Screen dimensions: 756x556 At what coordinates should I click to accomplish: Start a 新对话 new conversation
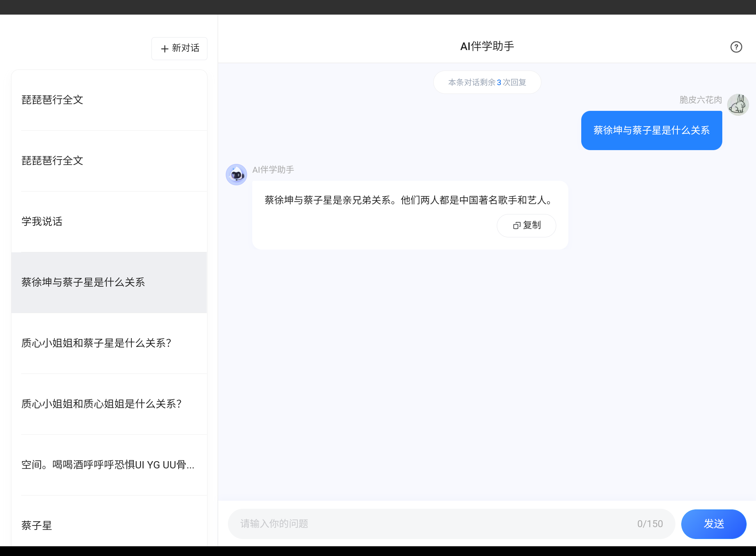(x=179, y=48)
